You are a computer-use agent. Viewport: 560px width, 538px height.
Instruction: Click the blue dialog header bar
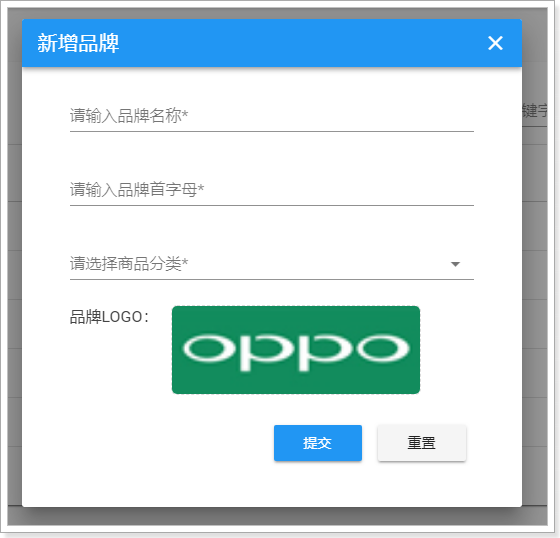pyautogui.click(x=272, y=43)
